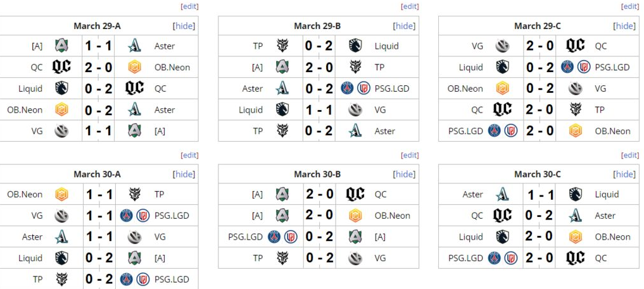This screenshot has height=289, width=644.
Task: Click the edit link above March 29-C
Action: [x=629, y=6]
